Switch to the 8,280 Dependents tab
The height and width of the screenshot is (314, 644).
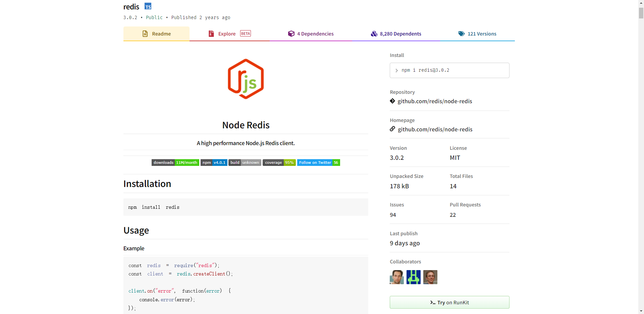pyautogui.click(x=396, y=34)
